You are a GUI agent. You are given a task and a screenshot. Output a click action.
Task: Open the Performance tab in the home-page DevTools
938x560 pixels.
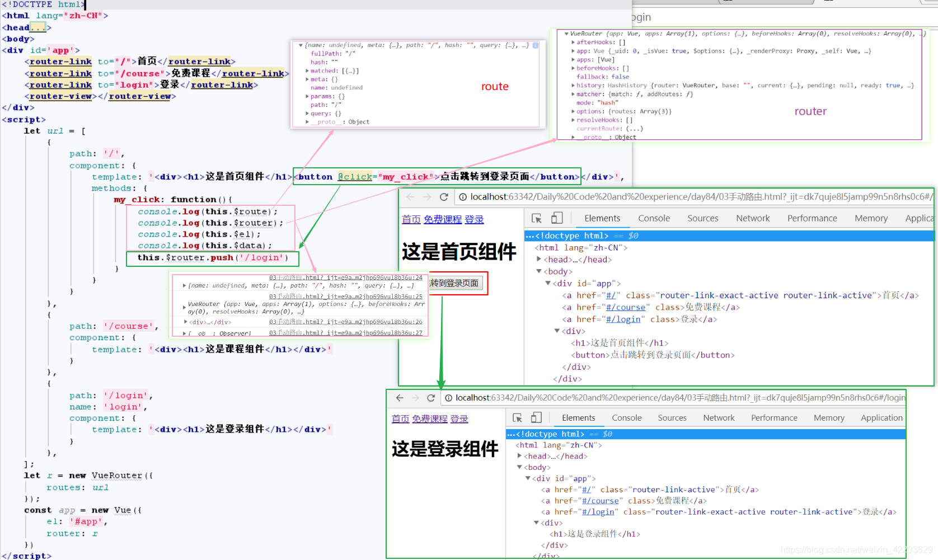pyautogui.click(x=812, y=218)
